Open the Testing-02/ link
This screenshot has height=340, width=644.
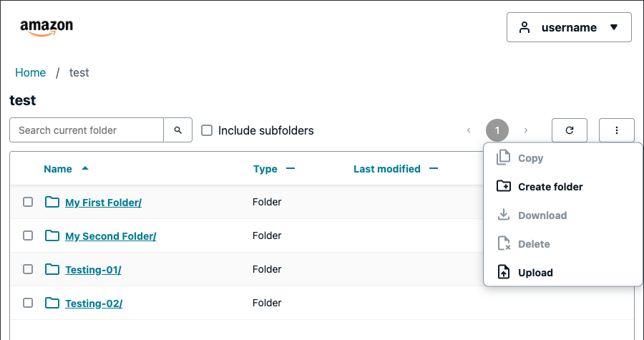click(94, 303)
